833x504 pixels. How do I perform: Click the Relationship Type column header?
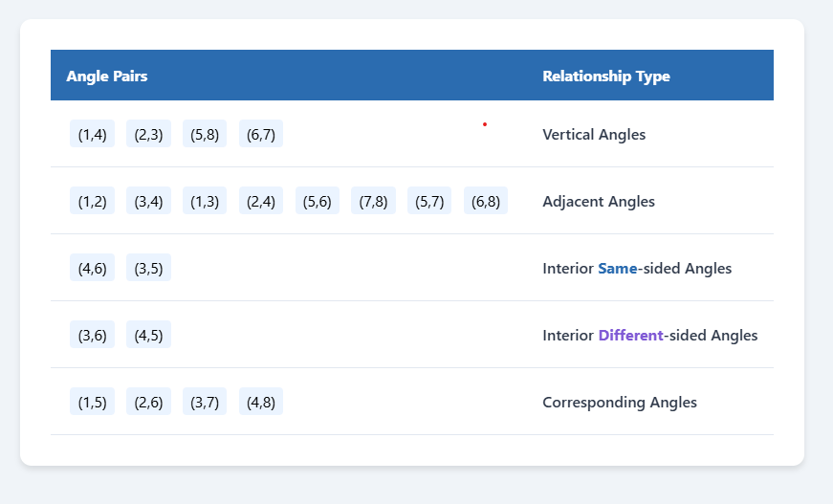[x=605, y=77]
